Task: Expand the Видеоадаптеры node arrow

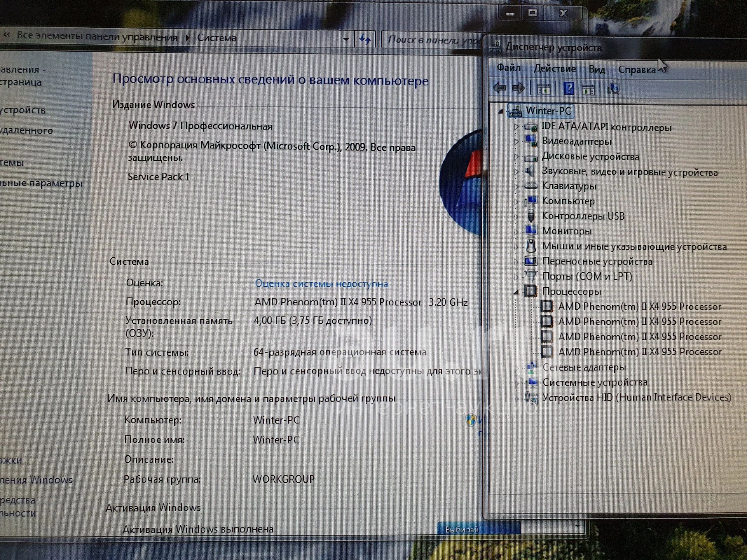Action: coord(516,141)
